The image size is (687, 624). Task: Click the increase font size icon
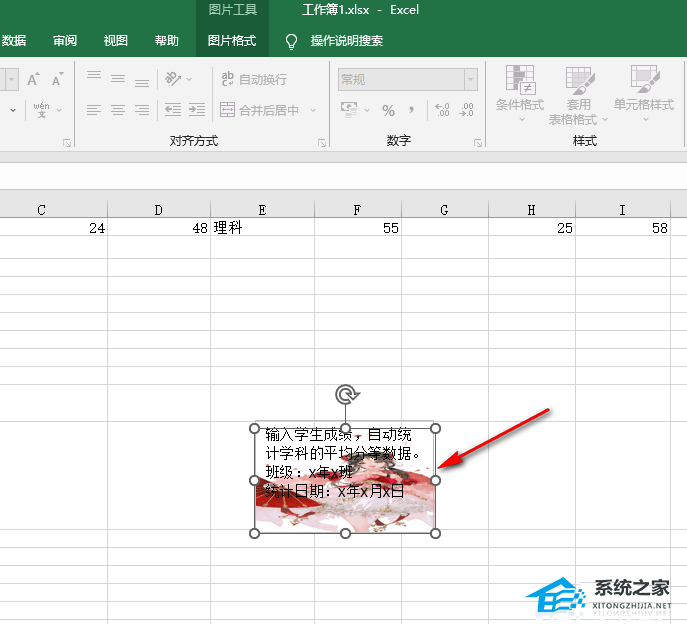(34, 79)
